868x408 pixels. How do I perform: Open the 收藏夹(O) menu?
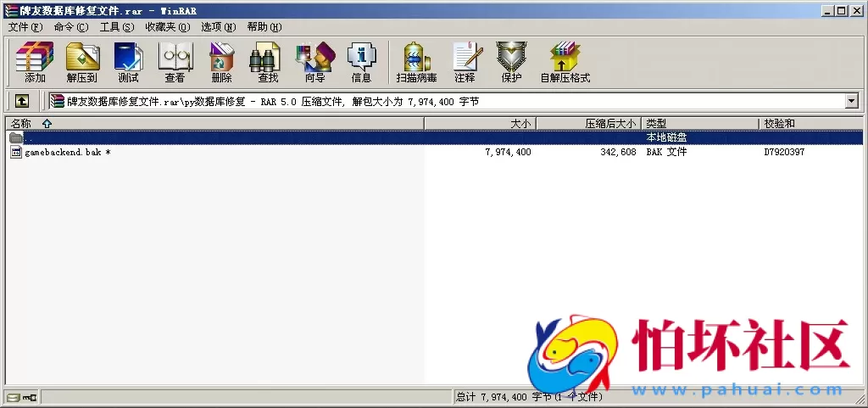[168, 27]
